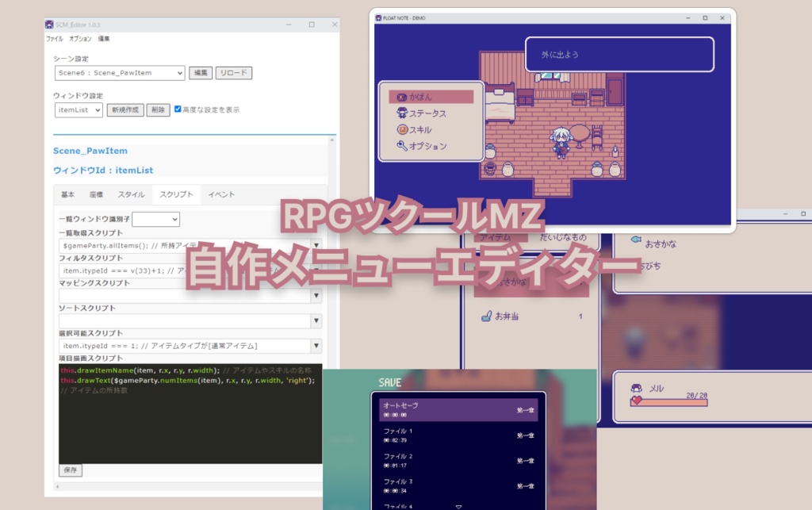Click the 保存 button
The image size is (812, 510).
tap(71, 470)
